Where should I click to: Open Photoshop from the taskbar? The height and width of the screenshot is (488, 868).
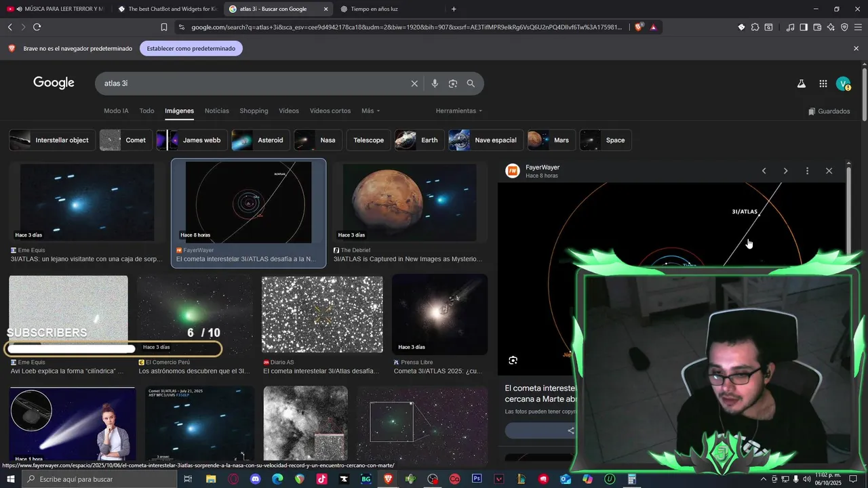(x=477, y=479)
